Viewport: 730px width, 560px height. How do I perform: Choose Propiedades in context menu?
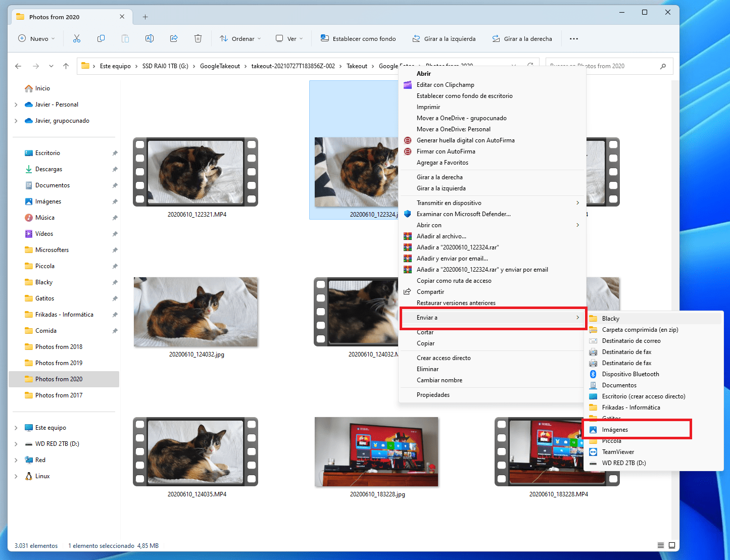click(x=433, y=395)
